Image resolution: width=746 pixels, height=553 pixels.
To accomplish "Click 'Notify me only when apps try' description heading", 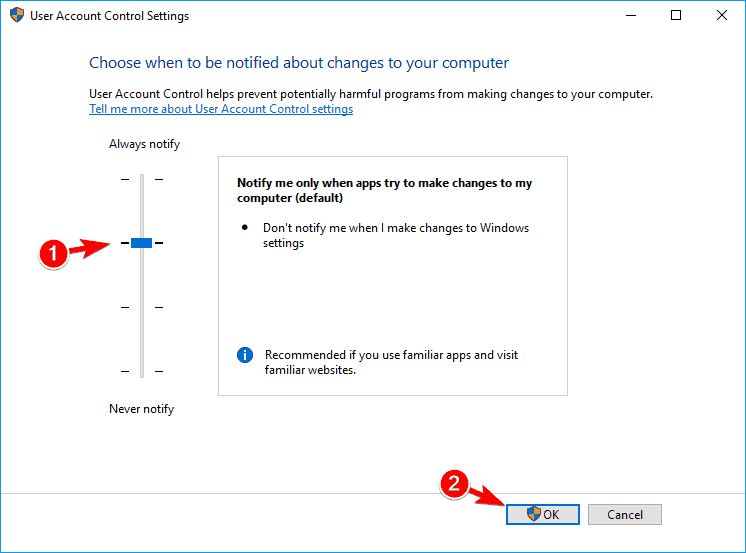I will (x=384, y=190).
